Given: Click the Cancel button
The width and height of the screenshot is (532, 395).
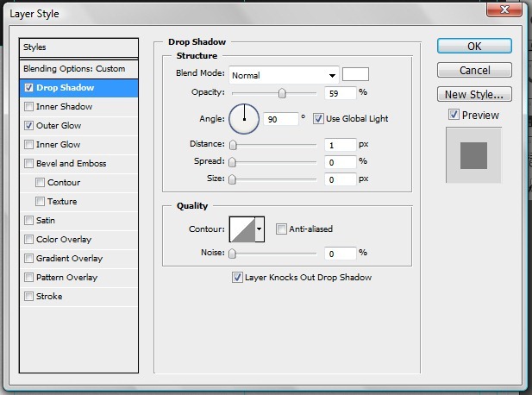Looking at the screenshot, I should coord(474,71).
